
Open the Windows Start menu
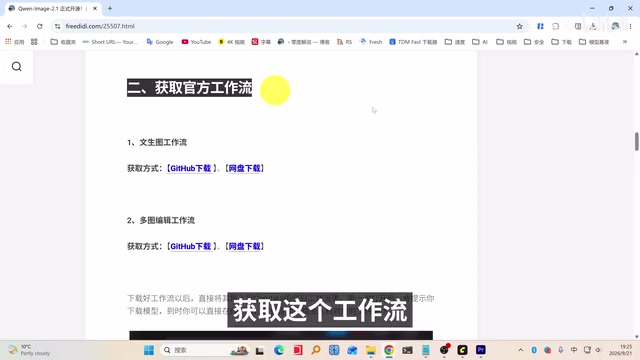tap(149, 350)
